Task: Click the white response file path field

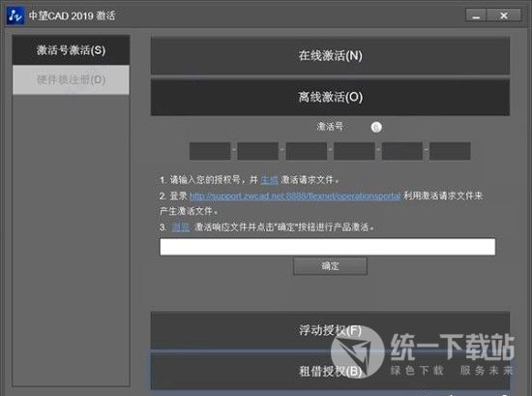Action: pos(327,247)
